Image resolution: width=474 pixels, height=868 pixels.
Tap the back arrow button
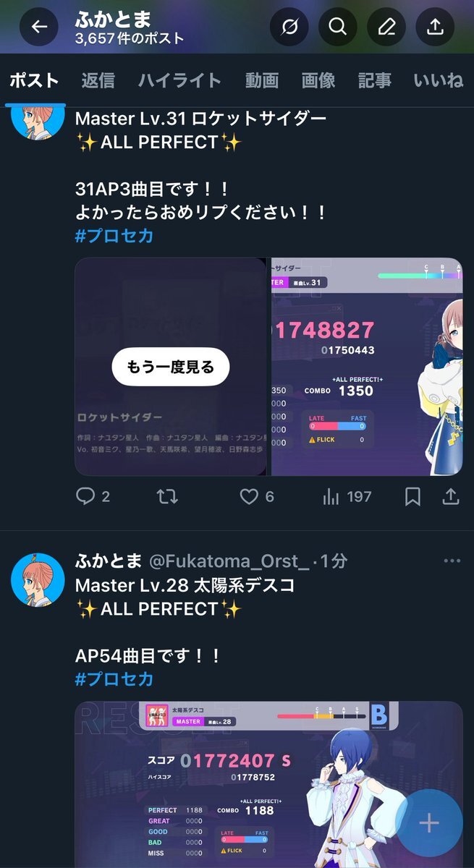[38, 27]
